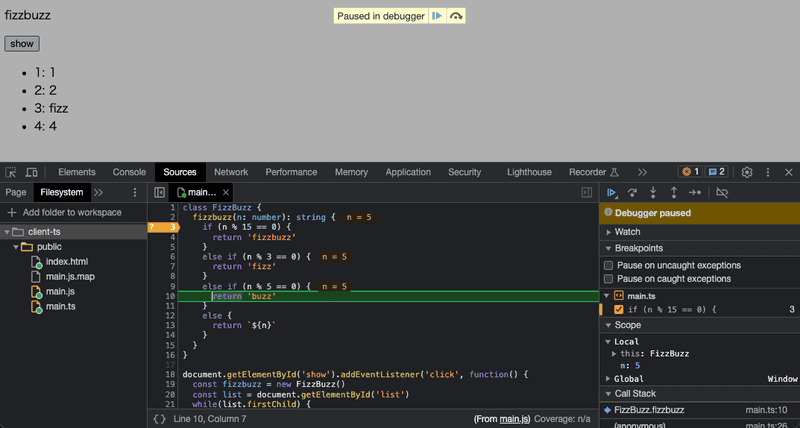Step over next function call
800x428 pixels.
(632, 192)
